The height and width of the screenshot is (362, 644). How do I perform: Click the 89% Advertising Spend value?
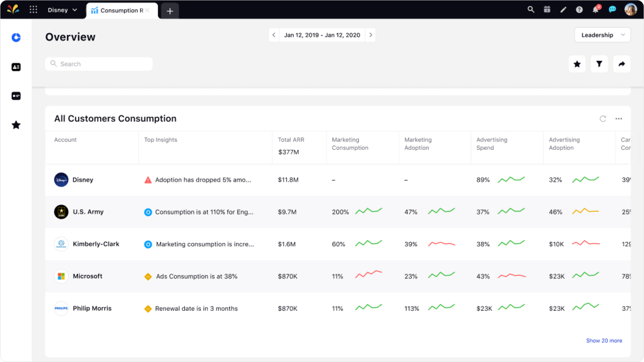tap(483, 180)
